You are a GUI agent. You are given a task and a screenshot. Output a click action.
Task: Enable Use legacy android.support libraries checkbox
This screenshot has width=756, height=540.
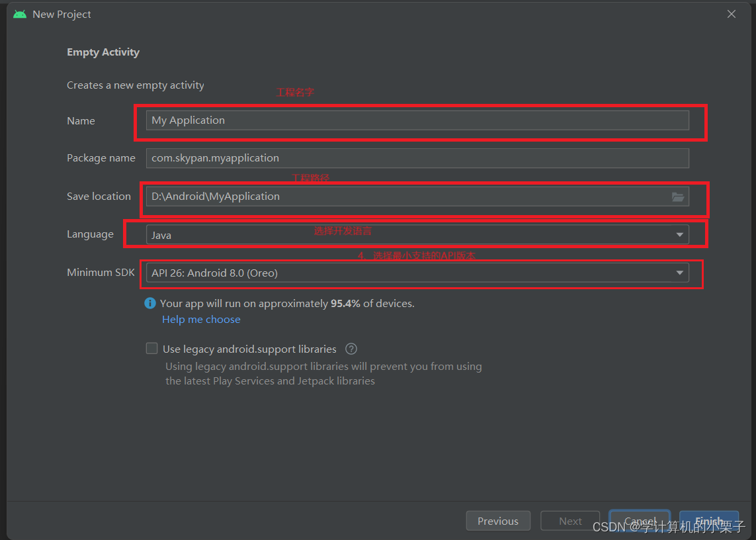pos(152,348)
